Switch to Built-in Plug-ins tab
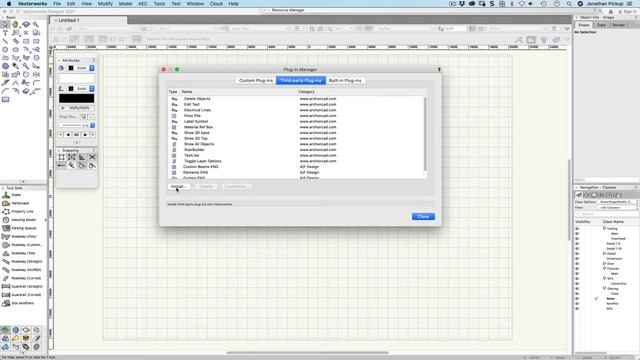Viewport: 640px width, 360px height. 345,81
